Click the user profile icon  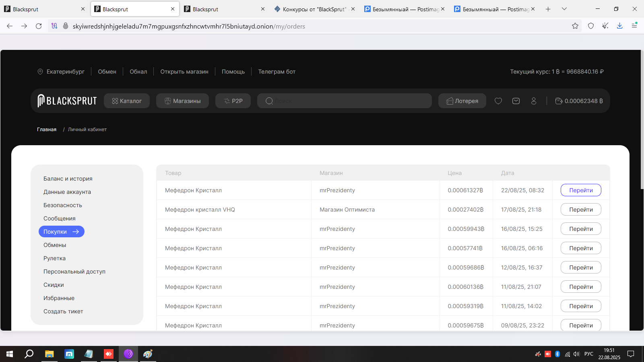[x=534, y=101]
